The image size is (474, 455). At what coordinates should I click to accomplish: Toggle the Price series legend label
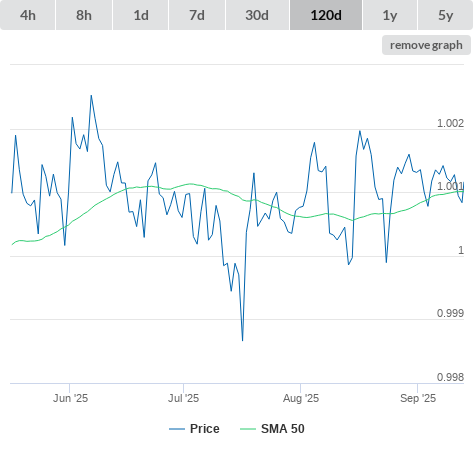pos(205,429)
